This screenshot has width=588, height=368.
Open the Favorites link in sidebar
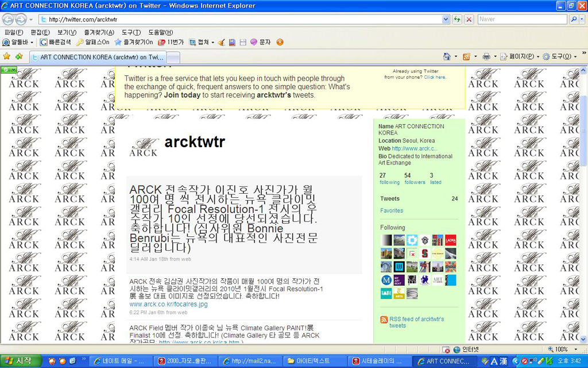point(392,210)
